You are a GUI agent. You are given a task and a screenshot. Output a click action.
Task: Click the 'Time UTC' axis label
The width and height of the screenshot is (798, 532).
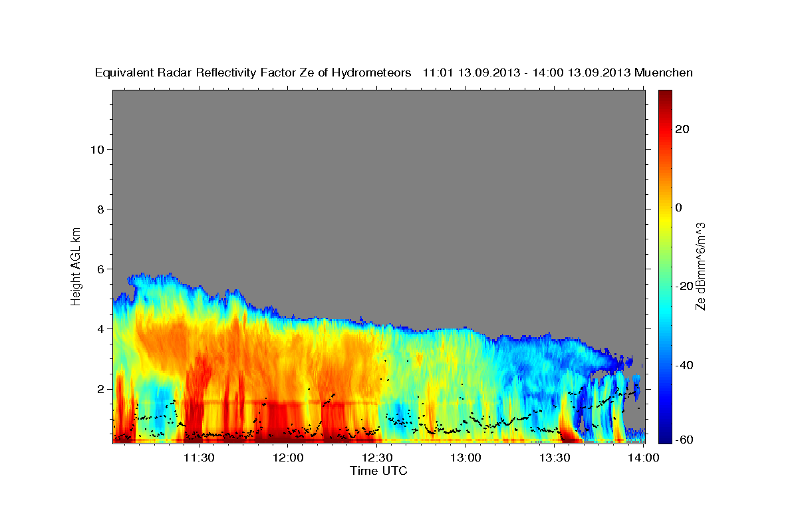378,471
